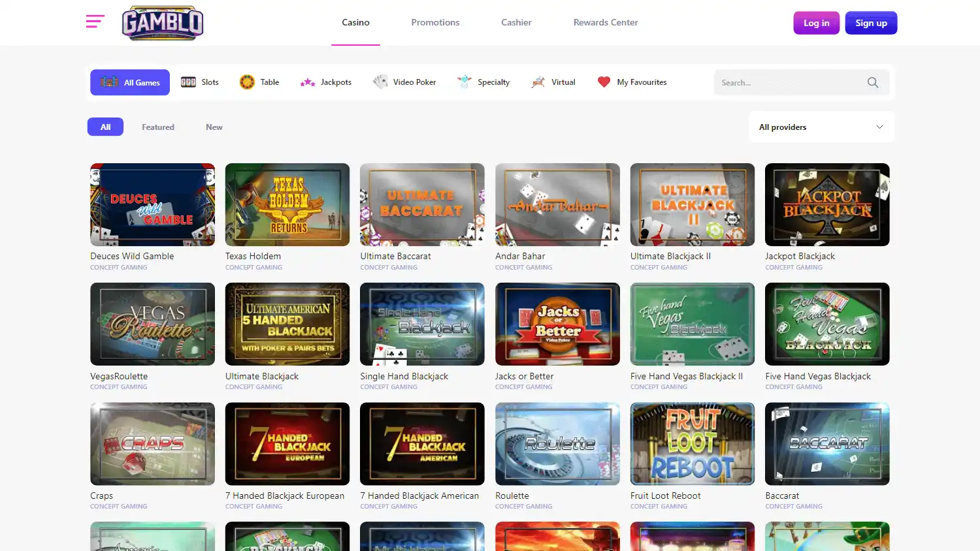Click Concept Gaming under Craps
The height and width of the screenshot is (551, 980).
pyautogui.click(x=119, y=506)
